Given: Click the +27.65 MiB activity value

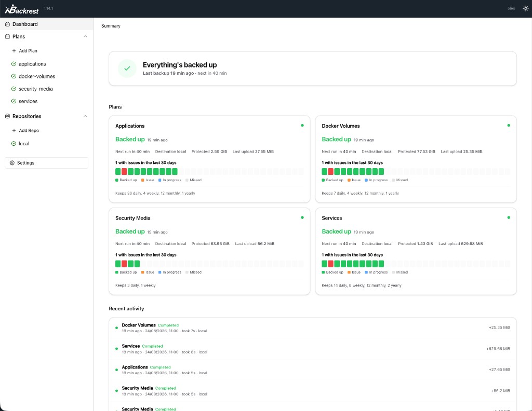Looking at the screenshot, I should pos(499,369).
